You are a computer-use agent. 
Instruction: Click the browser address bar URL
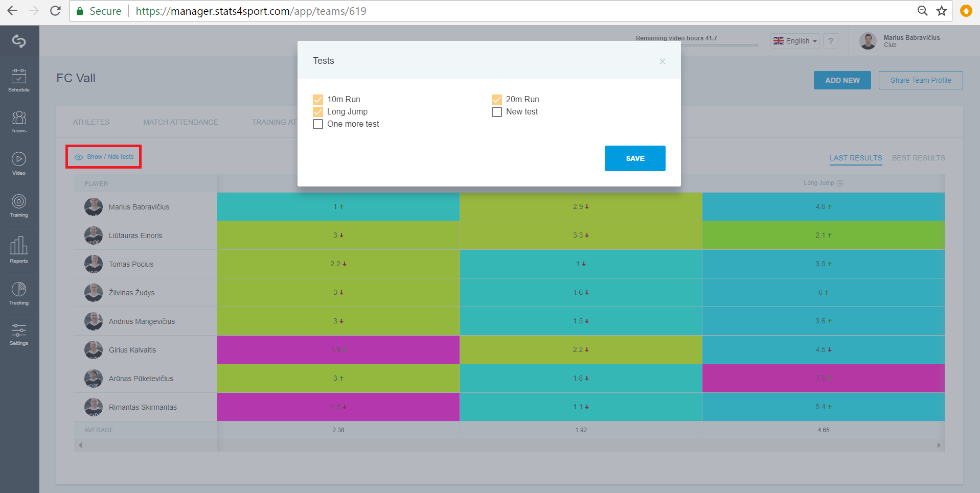click(x=251, y=11)
